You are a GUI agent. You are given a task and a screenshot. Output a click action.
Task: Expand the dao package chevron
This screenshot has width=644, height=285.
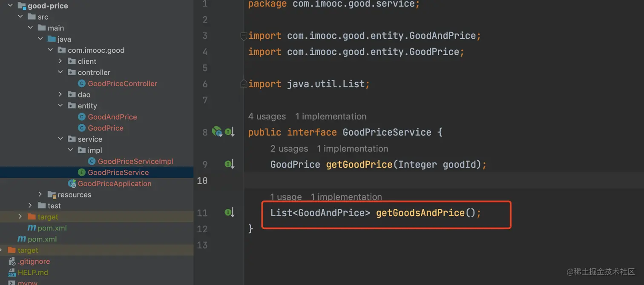point(60,94)
